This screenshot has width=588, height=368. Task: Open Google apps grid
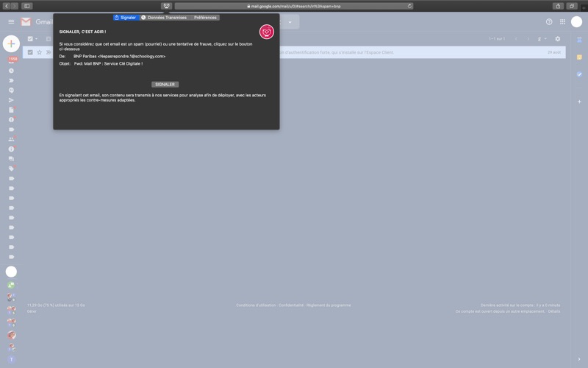(562, 22)
